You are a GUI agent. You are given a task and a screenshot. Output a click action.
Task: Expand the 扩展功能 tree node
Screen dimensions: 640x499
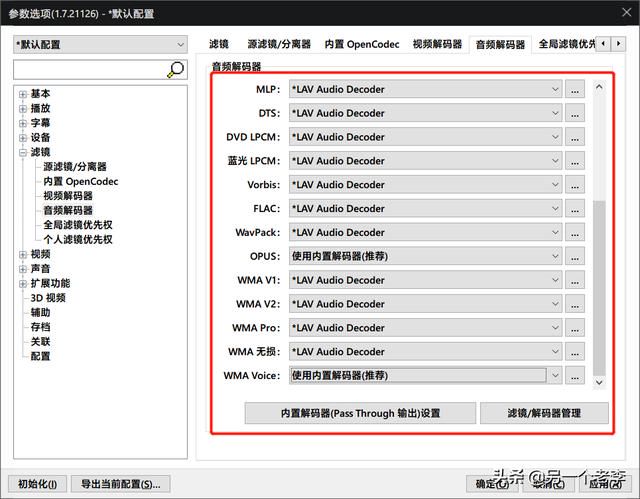pos(23,284)
